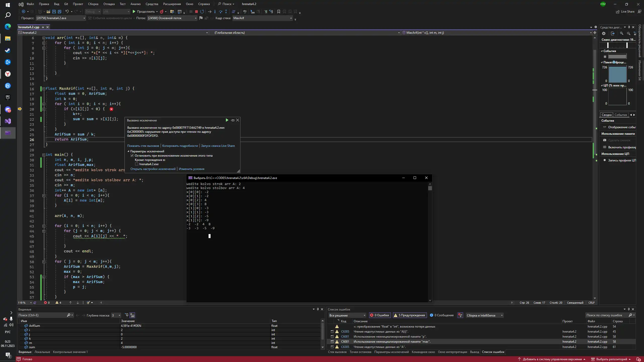Toggle the 5 Предупреждения filter button

410,315
